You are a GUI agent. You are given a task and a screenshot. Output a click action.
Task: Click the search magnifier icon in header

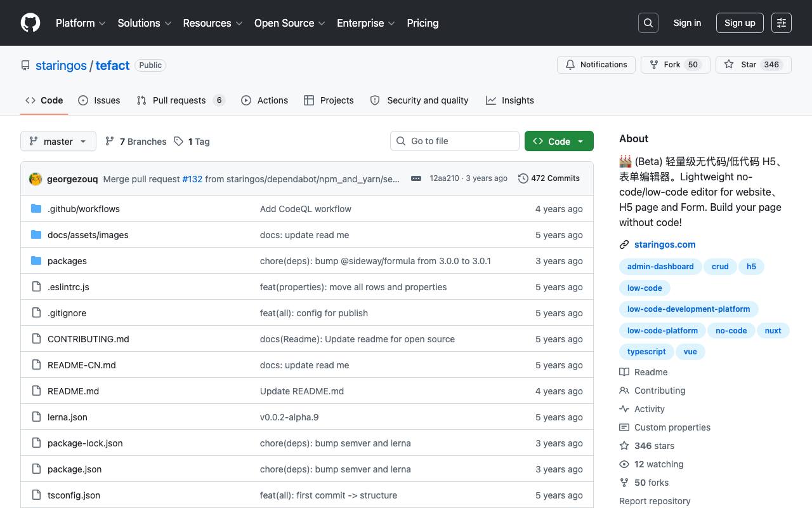pyautogui.click(x=648, y=23)
